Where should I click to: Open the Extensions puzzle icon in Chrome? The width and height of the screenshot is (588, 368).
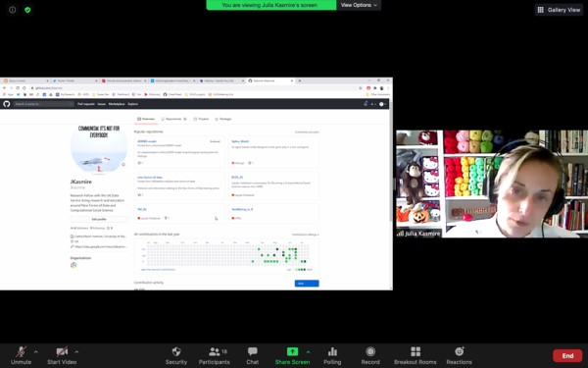tap(375, 88)
